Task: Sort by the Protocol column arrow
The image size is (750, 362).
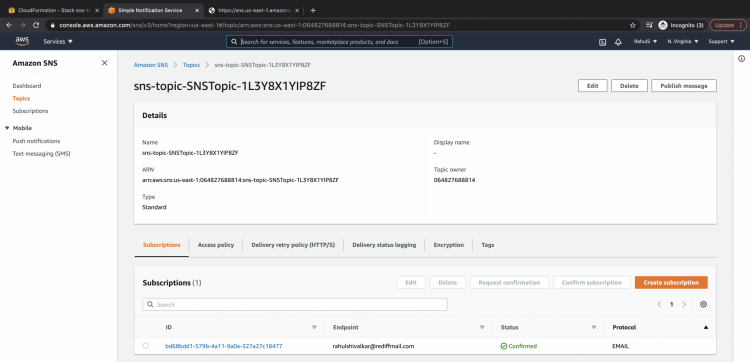Action: (x=706, y=328)
